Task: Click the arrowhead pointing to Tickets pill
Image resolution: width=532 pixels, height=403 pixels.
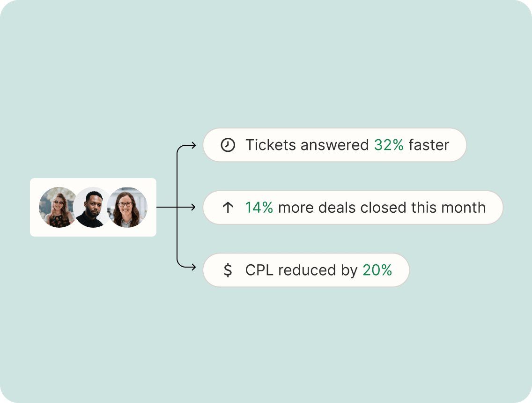Action: pyautogui.click(x=193, y=145)
